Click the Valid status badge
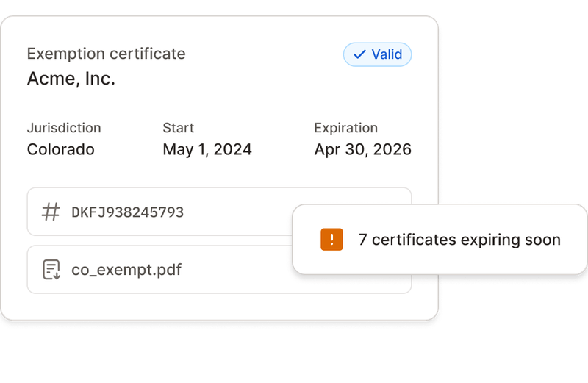 pyautogui.click(x=377, y=55)
